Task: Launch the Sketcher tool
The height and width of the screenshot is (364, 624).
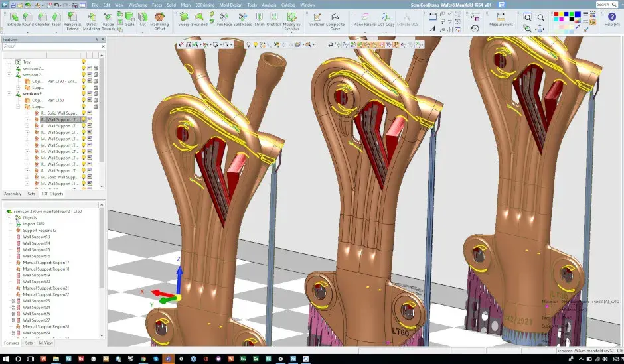Action: coord(317,19)
